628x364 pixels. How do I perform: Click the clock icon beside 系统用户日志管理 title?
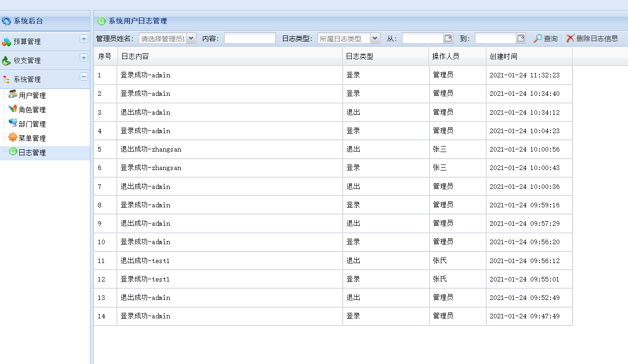[101, 21]
